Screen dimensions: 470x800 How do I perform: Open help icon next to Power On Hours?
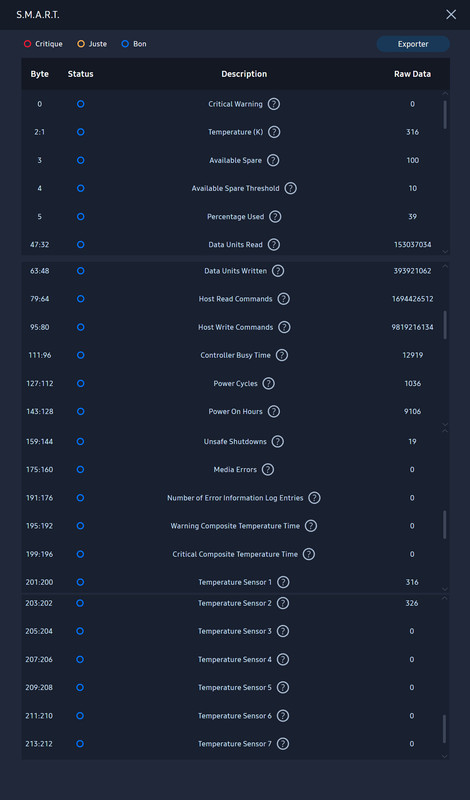[274, 411]
